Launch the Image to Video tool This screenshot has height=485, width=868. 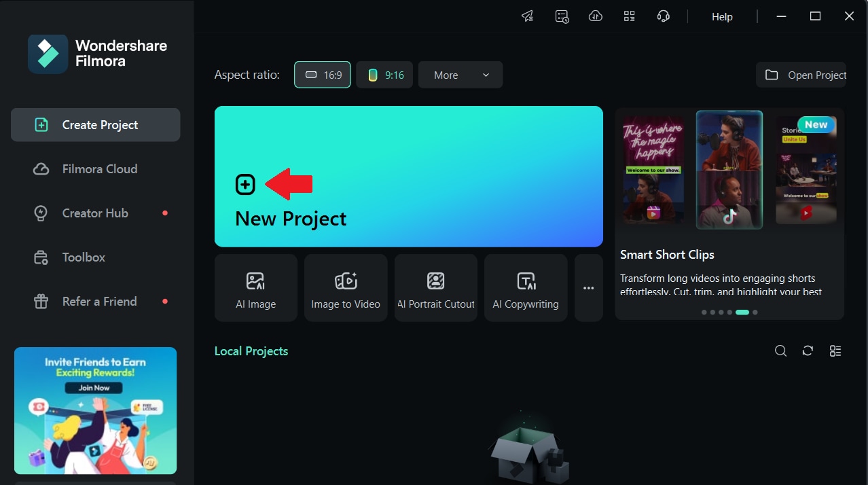(346, 288)
